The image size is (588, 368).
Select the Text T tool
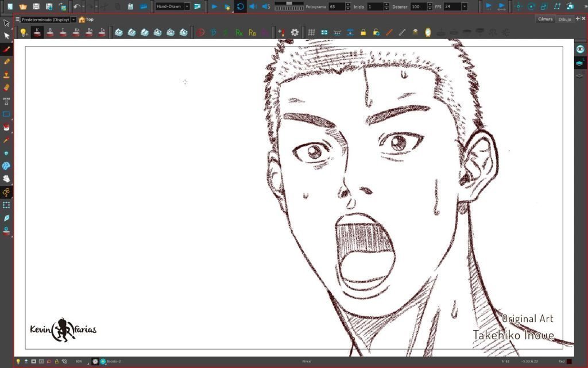6,101
